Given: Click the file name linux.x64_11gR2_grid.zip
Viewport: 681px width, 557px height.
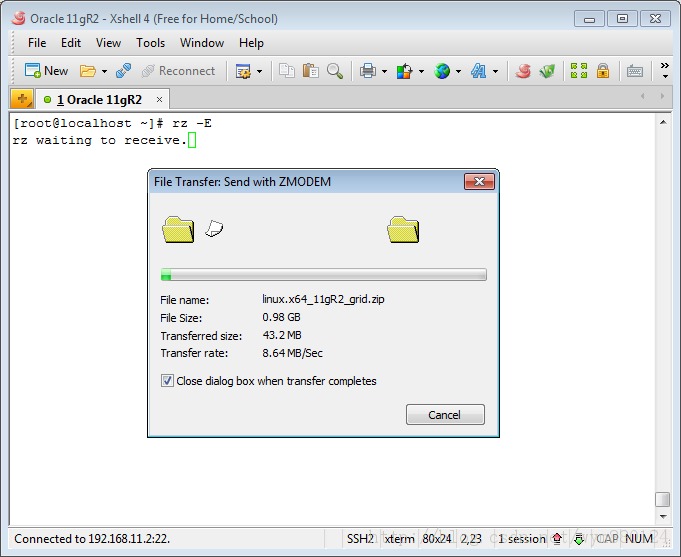Looking at the screenshot, I should (x=323, y=299).
